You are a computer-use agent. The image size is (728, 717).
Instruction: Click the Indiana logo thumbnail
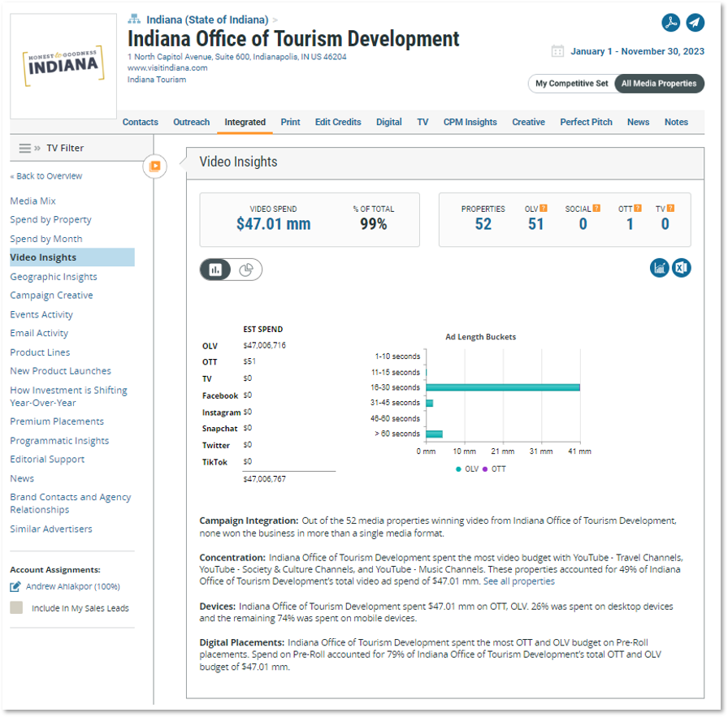click(63, 66)
